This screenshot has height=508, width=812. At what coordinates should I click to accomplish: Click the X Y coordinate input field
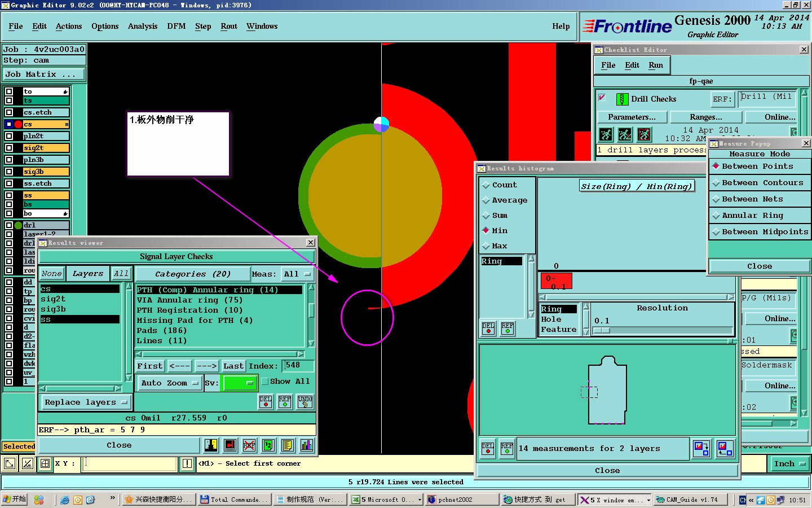130,464
